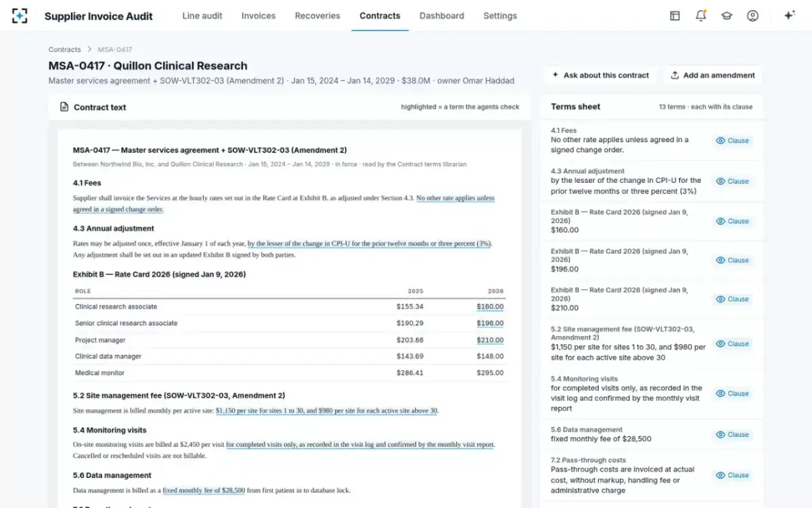The height and width of the screenshot is (508, 812).
Task: Open the notifications bell
Action: pyautogui.click(x=701, y=16)
